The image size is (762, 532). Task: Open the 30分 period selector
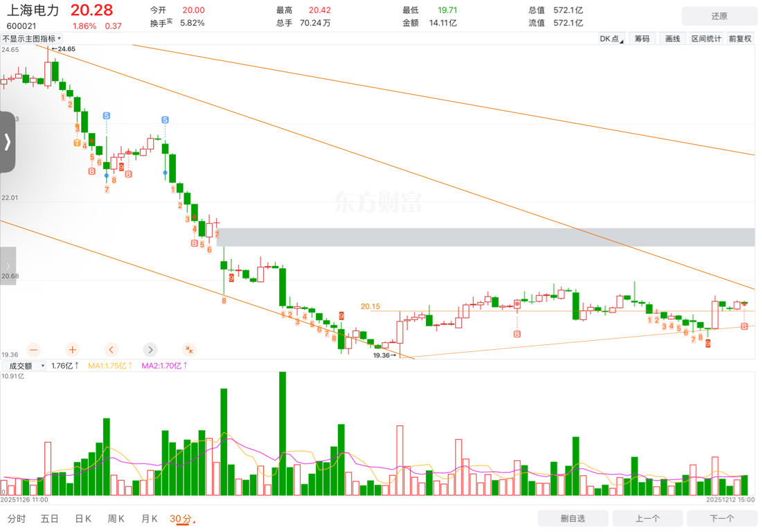point(182,519)
